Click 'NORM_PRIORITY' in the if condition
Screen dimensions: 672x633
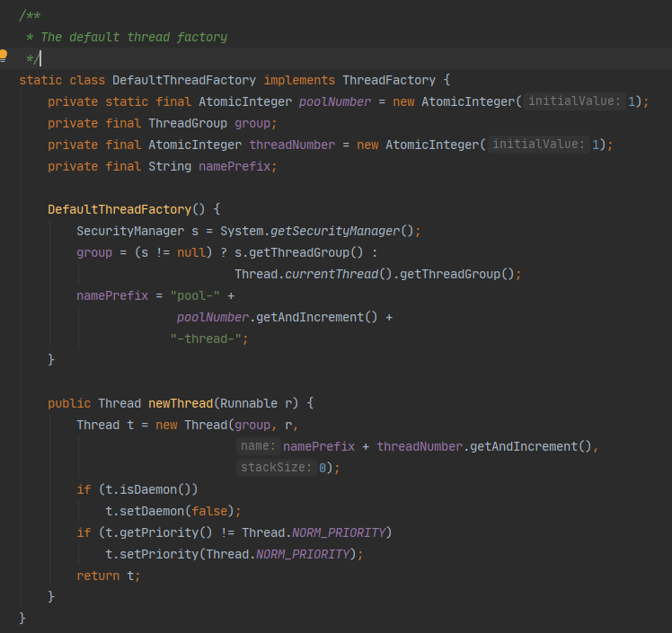click(x=339, y=532)
